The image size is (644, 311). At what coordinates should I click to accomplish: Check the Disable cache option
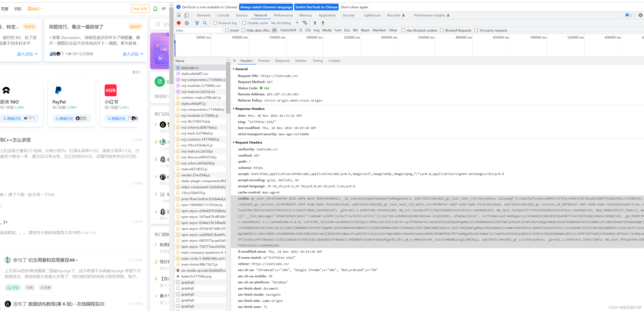[x=244, y=23]
